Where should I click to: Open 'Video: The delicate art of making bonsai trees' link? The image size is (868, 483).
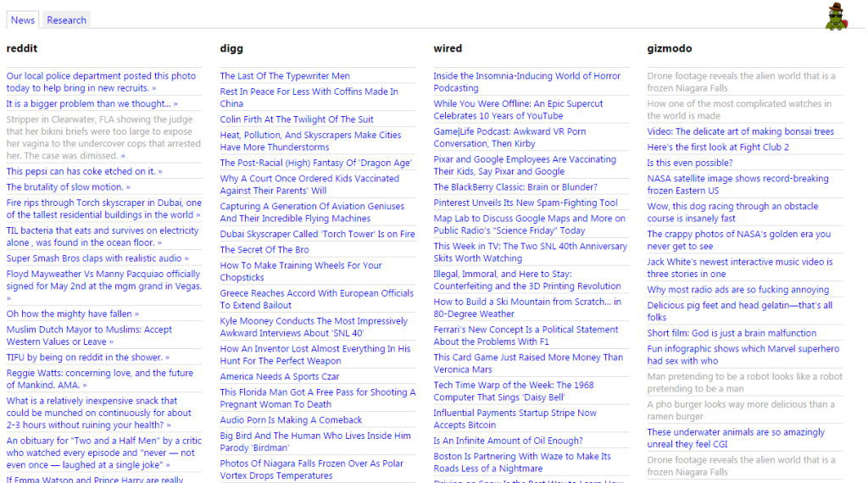[x=740, y=131]
